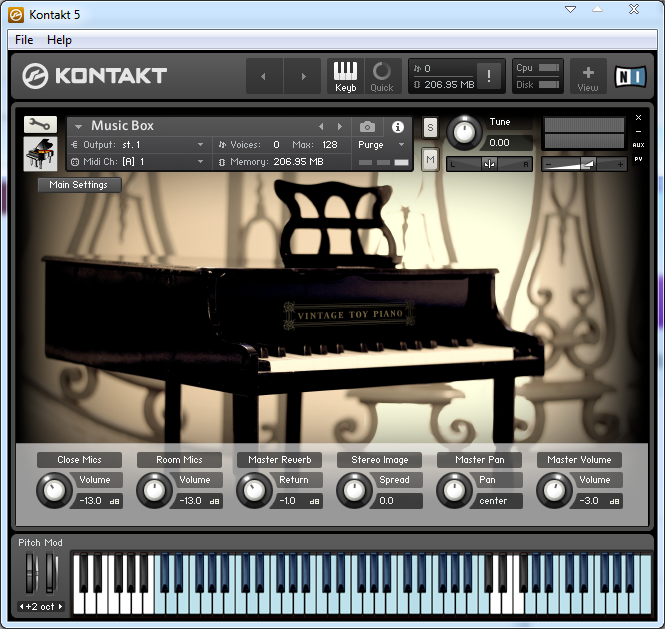Image resolution: width=665 pixels, height=629 pixels.
Task: Open the Purge dropdown menu
Action: [x=381, y=145]
